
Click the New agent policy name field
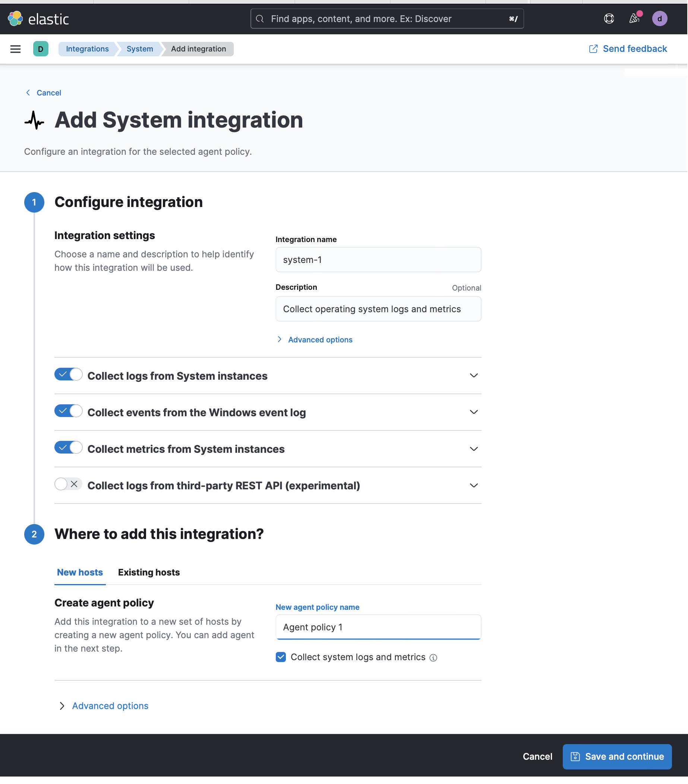[x=378, y=627]
